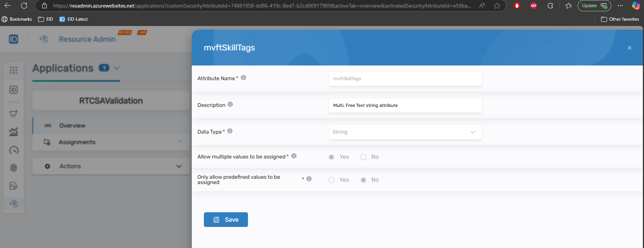Image resolution: width=644 pixels, height=248 pixels.
Task: Click the ABP Adblock Plus extension icon
Action: (x=534, y=6)
